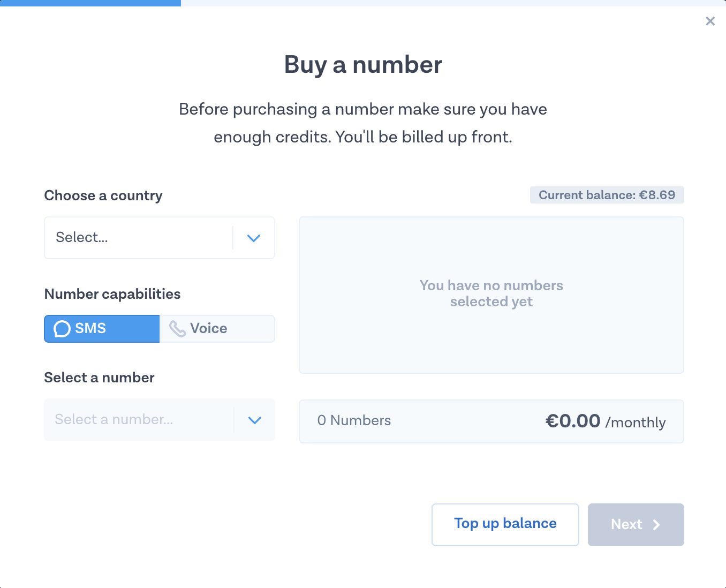
Task: Expand the number dropdown chevron
Action: [255, 420]
